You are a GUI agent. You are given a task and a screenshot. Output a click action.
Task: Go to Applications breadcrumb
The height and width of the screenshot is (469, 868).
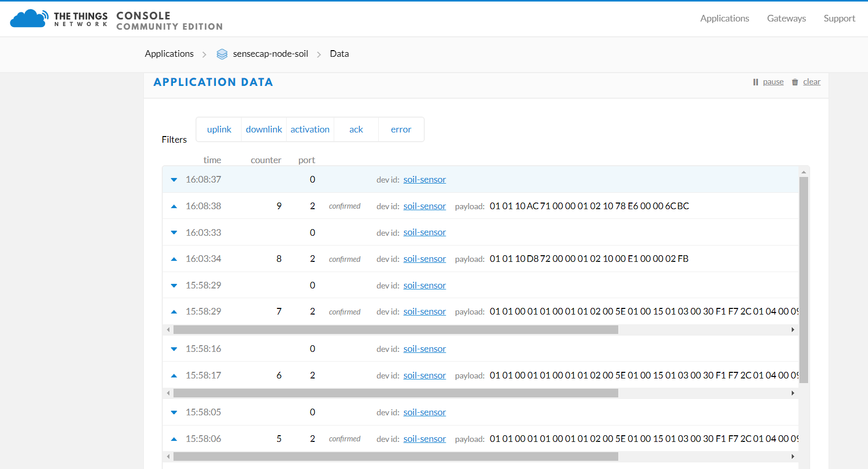[169, 54]
